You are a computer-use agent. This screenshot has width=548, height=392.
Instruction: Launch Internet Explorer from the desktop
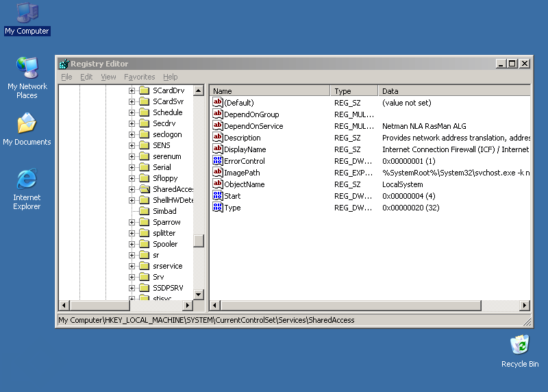click(x=27, y=189)
